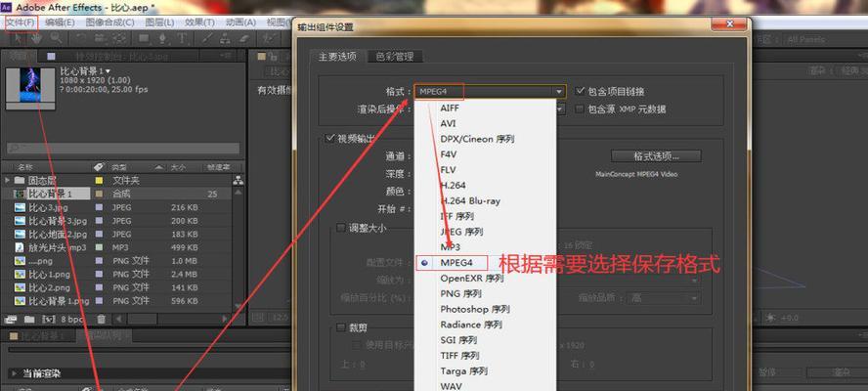The width and height of the screenshot is (868, 391).
Task: Uncheck 包含项目链接 checkbox
Action: click(581, 90)
